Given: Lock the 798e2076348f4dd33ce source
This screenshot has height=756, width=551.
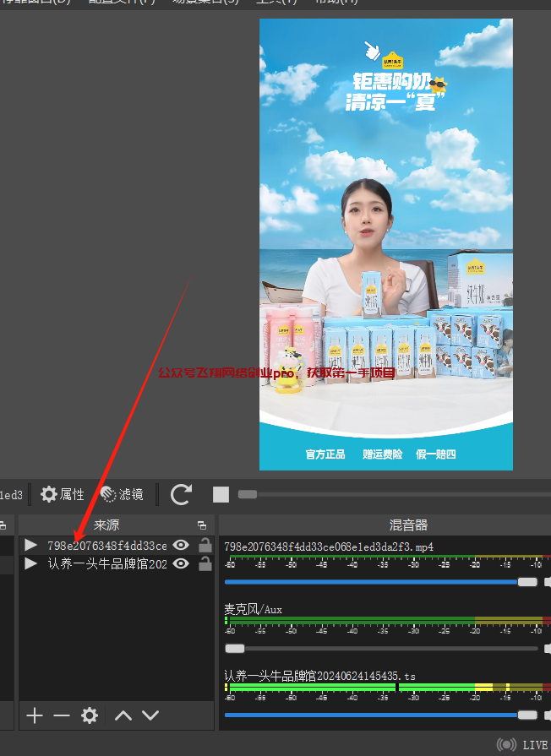Looking at the screenshot, I should (x=205, y=546).
